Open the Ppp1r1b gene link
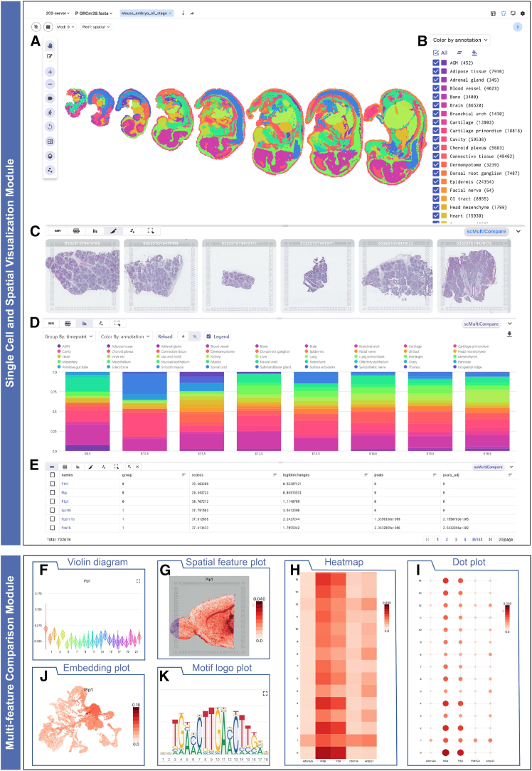 coord(68,519)
